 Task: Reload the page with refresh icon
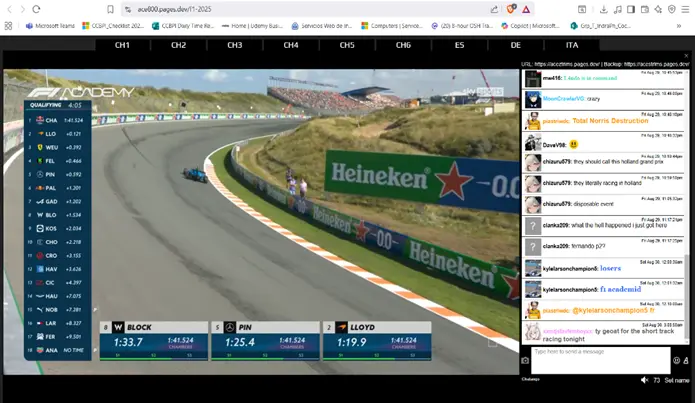[x=36, y=9]
